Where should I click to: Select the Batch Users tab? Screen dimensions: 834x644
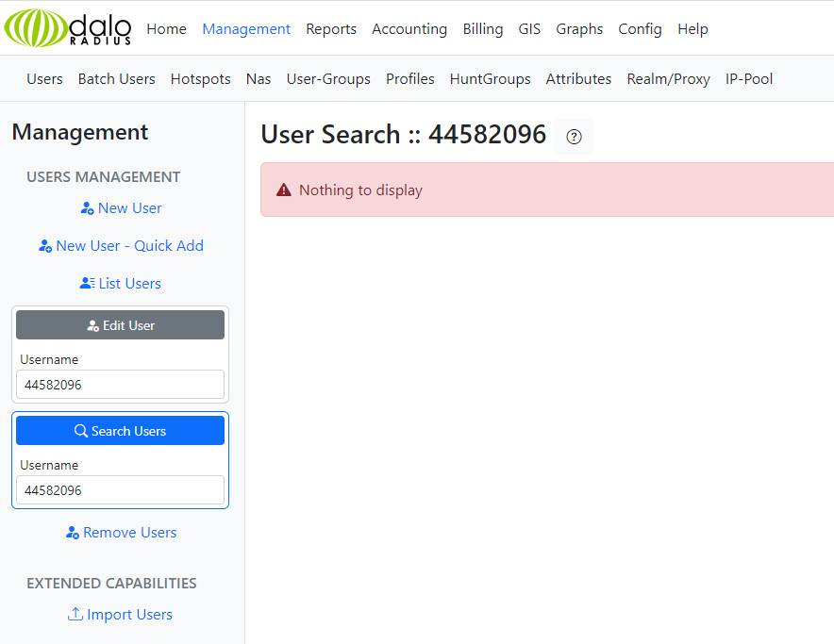(x=116, y=79)
